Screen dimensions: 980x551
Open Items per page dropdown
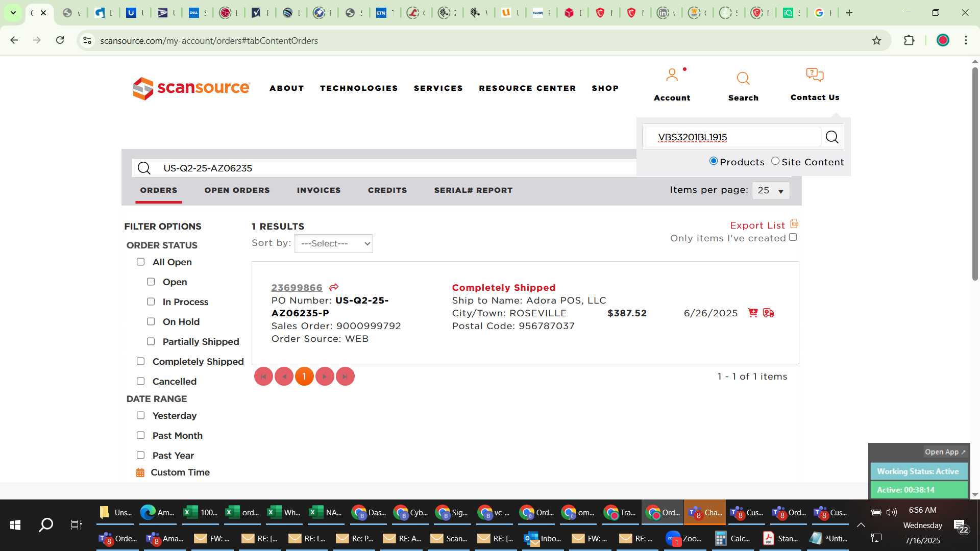[x=771, y=190]
